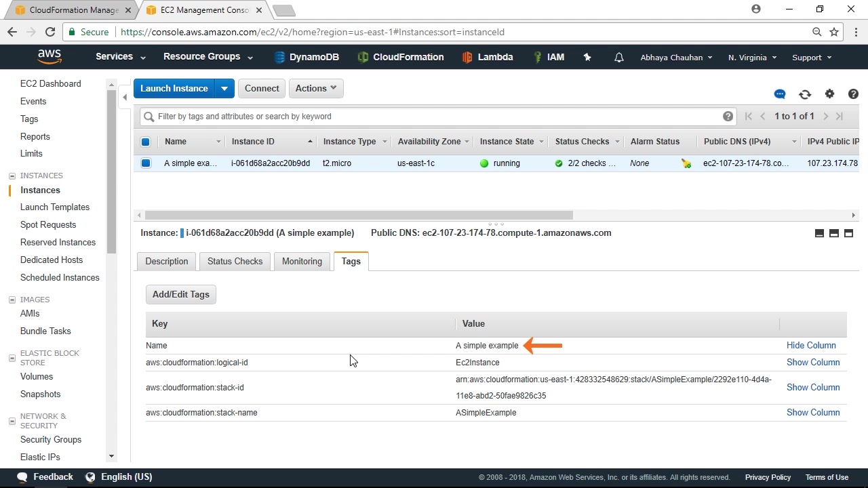Open the IAM shortcut icon
This screenshot has width=868, height=488.
click(x=537, y=58)
